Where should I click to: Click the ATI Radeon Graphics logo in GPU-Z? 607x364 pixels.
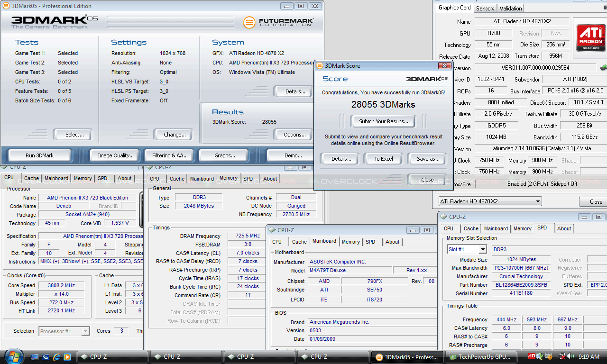(x=590, y=38)
